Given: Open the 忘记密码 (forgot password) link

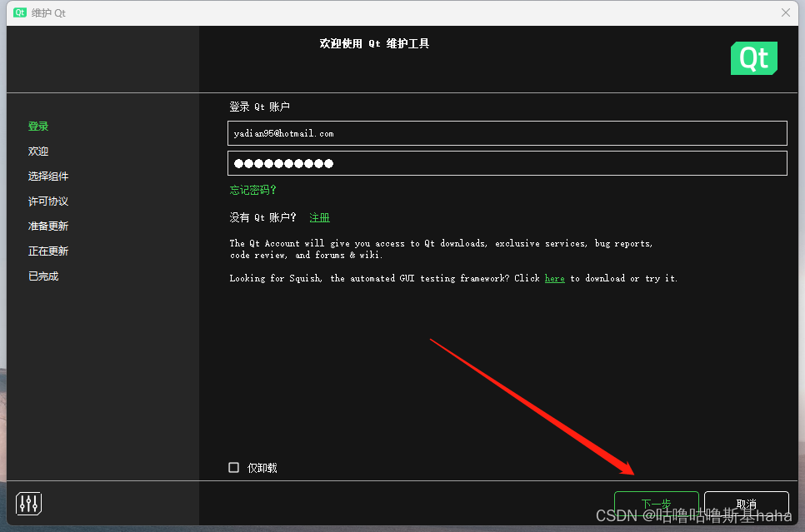Looking at the screenshot, I should [x=252, y=190].
